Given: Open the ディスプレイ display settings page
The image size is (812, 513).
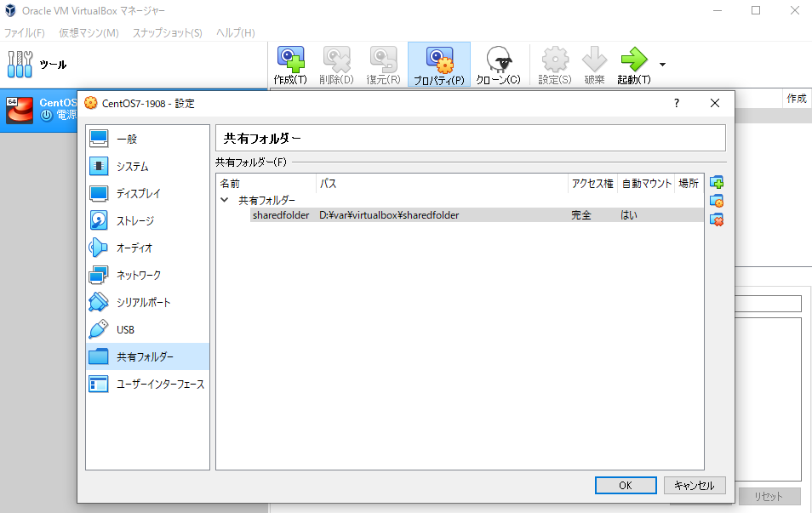Looking at the screenshot, I should 147,193.
